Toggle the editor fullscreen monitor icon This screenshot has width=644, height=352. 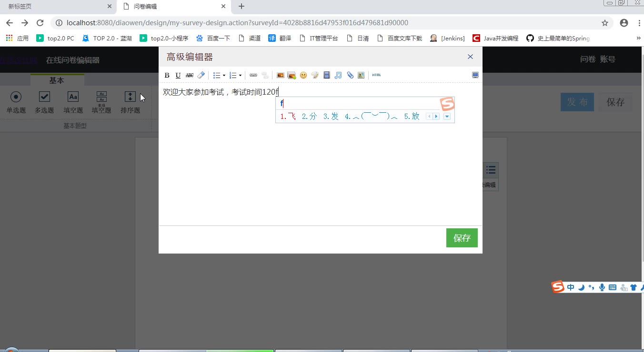click(475, 75)
